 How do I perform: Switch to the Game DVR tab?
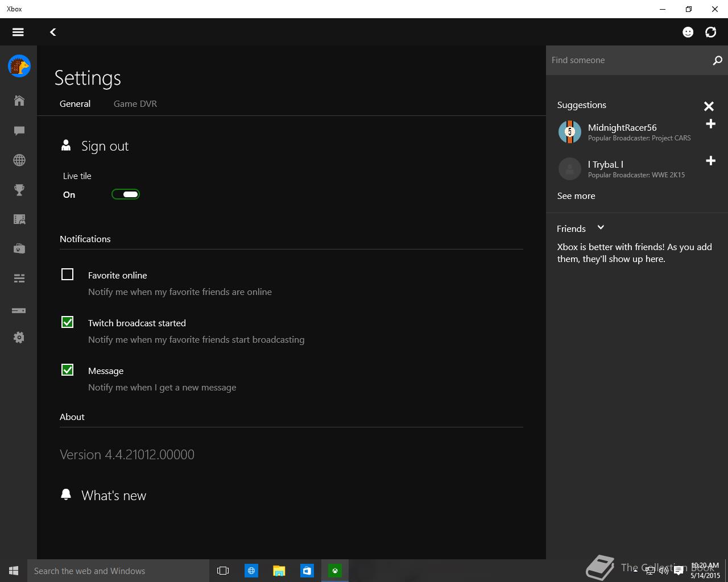point(135,104)
